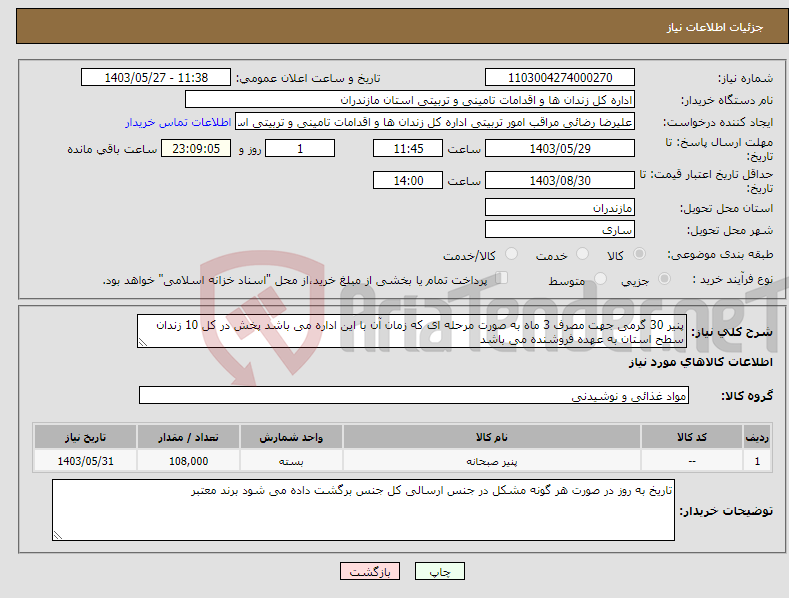Click the goods group field مواد غذائی و نوشیدنی
This screenshot has height=598, width=789.
[x=414, y=396]
